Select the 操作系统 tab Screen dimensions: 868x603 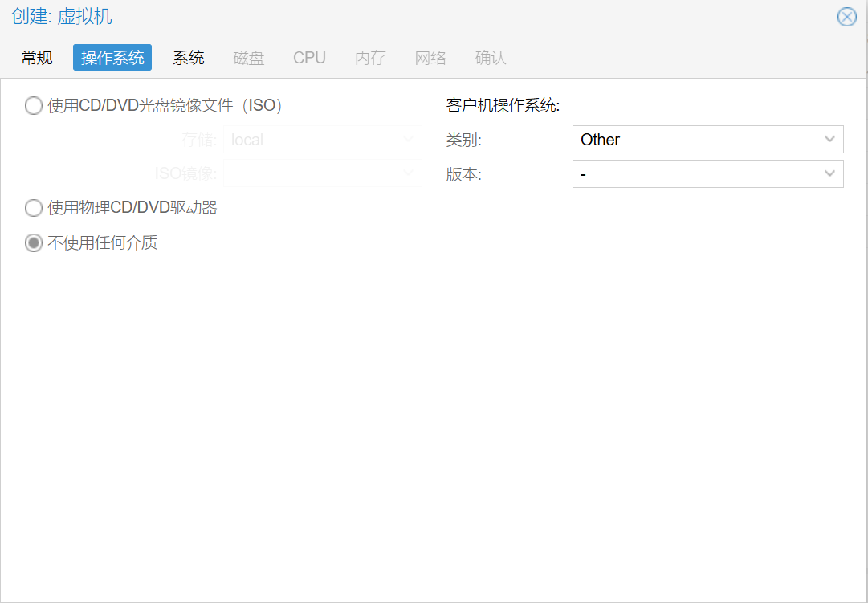click(112, 58)
